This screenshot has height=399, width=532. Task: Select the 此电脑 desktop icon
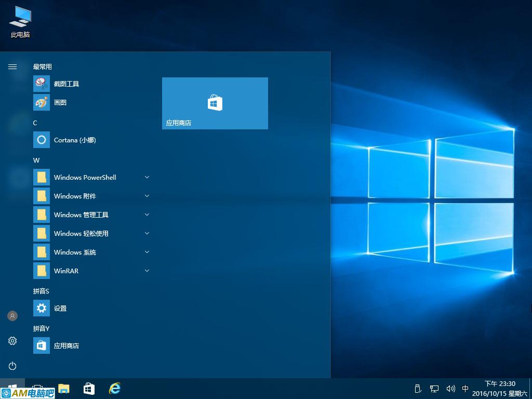pos(20,21)
